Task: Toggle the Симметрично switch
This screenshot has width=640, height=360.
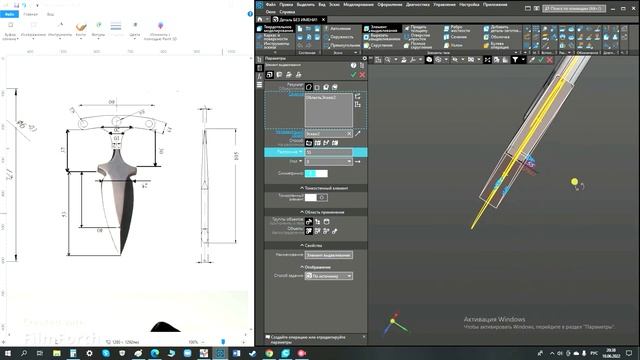Action: tap(316, 173)
